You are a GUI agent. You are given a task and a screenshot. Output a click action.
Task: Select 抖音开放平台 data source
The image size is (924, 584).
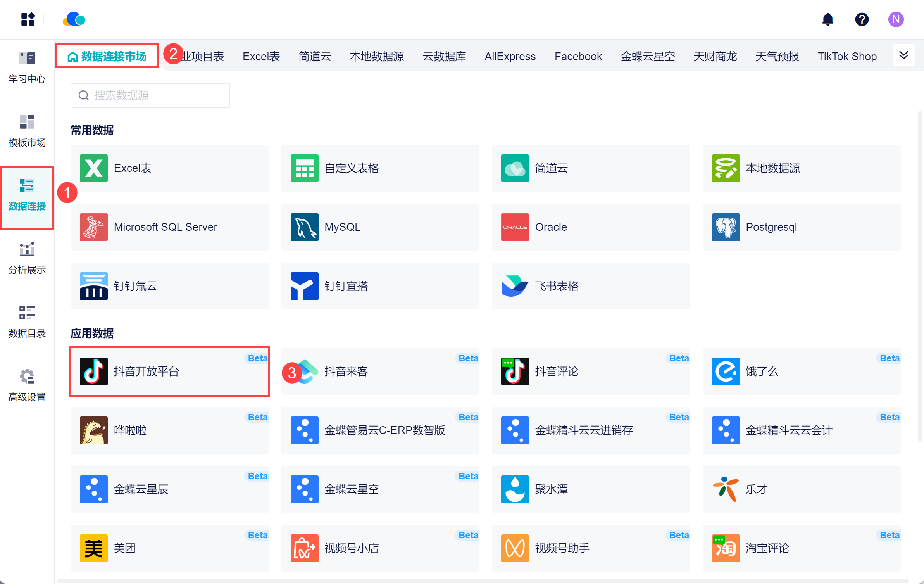pyautogui.click(x=169, y=371)
